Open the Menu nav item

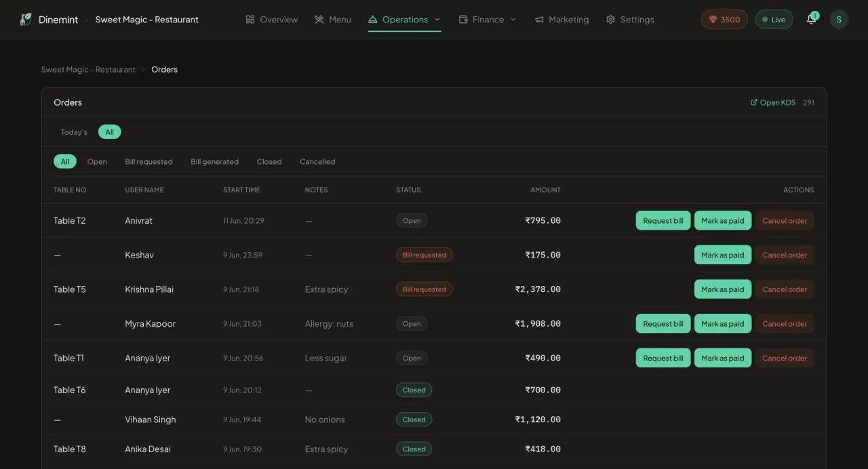tap(333, 20)
